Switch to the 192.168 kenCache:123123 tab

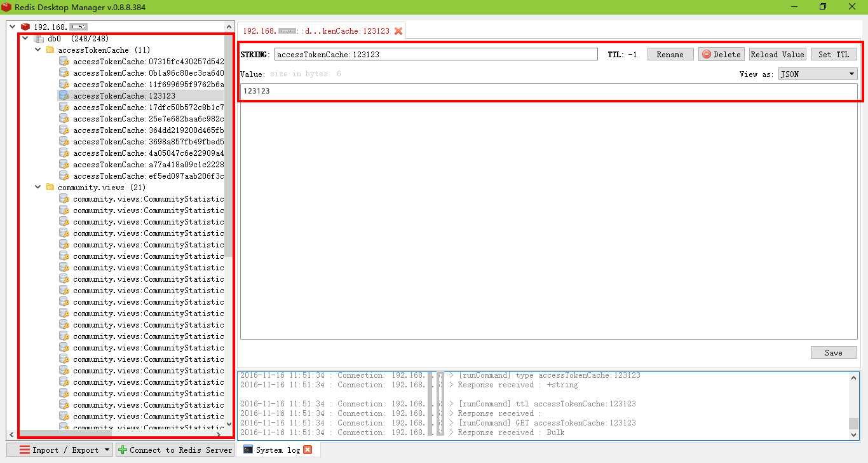322,31
